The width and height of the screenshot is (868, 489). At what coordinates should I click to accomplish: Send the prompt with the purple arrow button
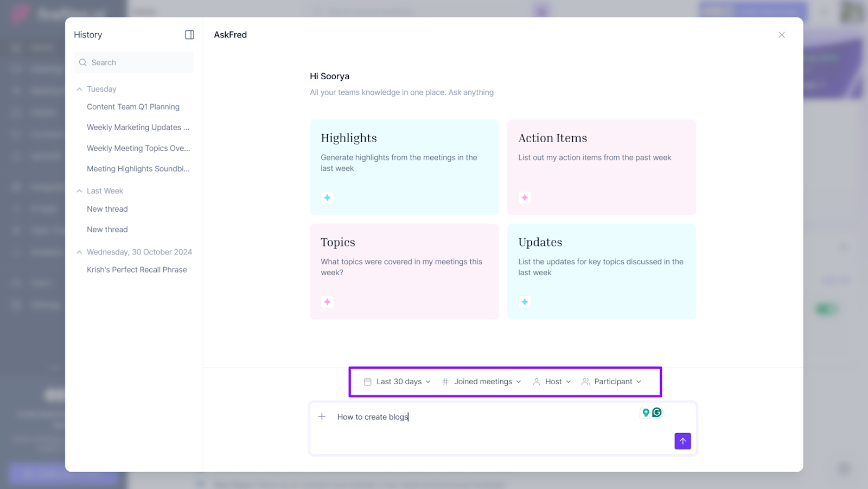tap(682, 441)
